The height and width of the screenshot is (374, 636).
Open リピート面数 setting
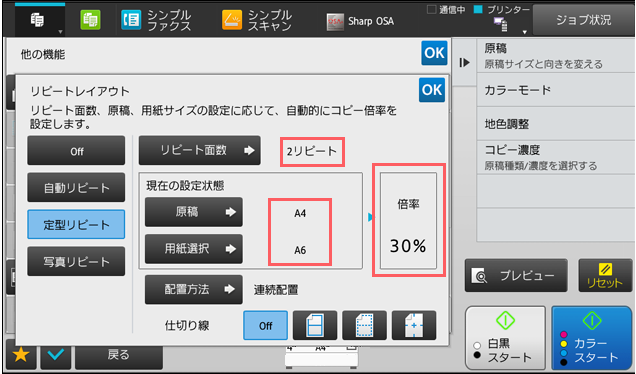click(200, 150)
